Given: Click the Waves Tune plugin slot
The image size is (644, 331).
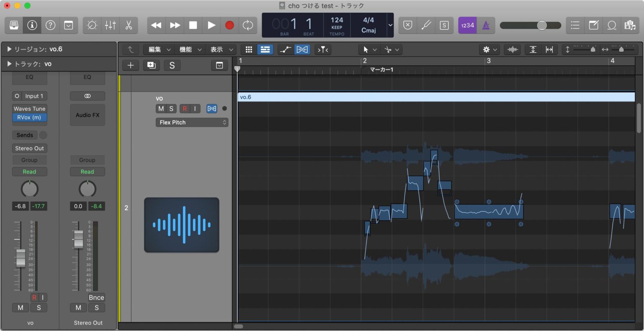Looking at the screenshot, I should (x=29, y=109).
